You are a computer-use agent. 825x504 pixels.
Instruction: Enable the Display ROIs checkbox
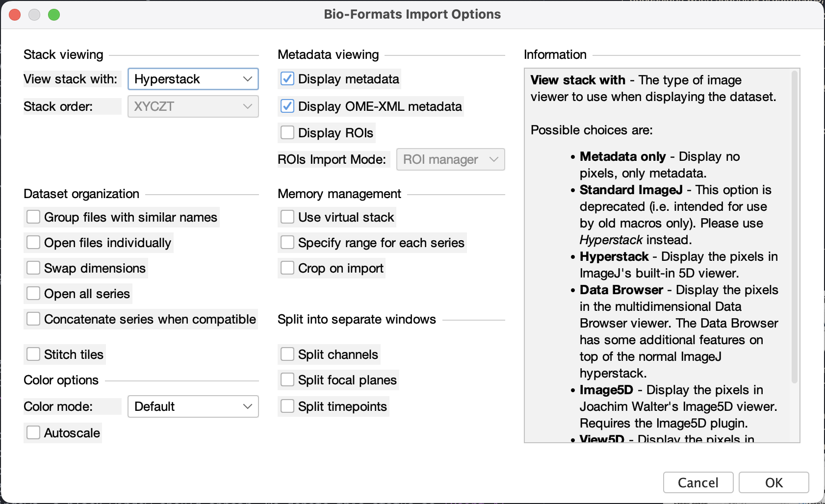(287, 133)
